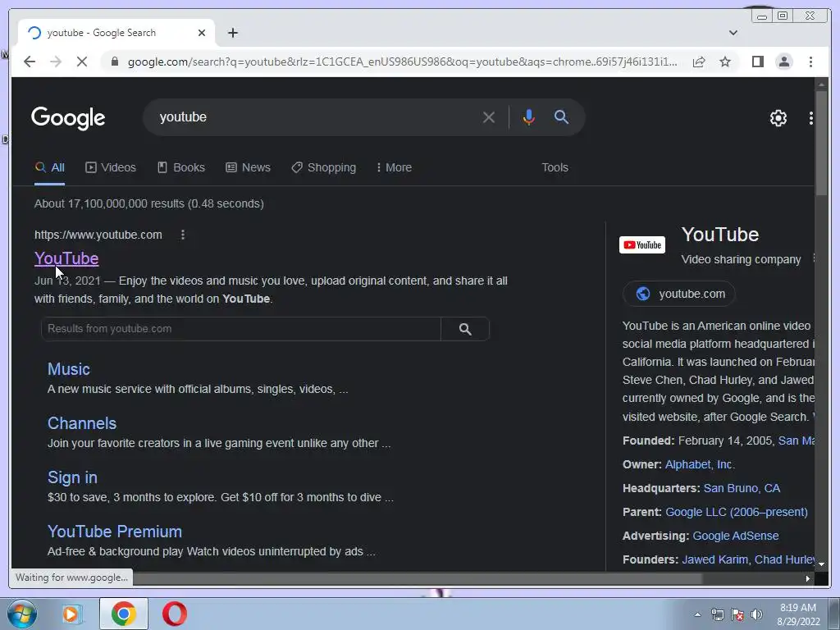Screen dimensions: 840x630
Task: Click the Chrome taskbar icon
Action: click(123, 614)
